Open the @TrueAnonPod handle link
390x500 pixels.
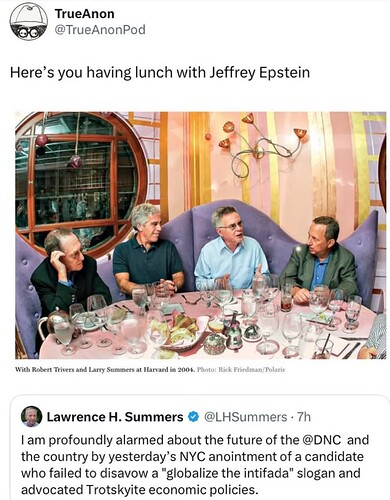coord(100,30)
